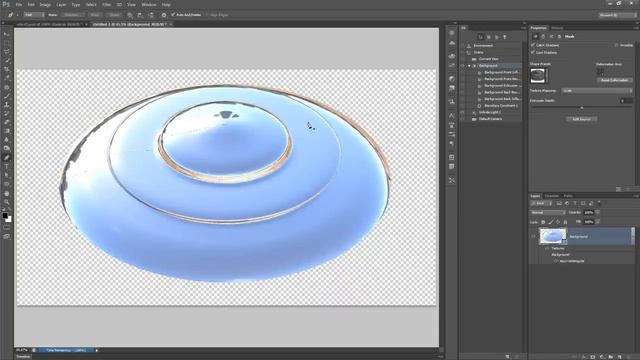The height and width of the screenshot is (360, 640).
Task: Show Deform properties in Properties panel
Action: [543, 36]
